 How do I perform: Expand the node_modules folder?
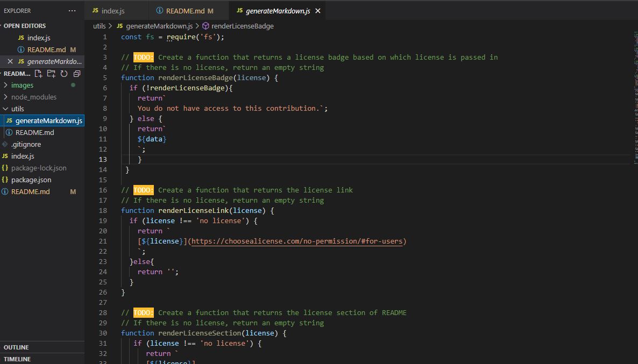click(34, 97)
